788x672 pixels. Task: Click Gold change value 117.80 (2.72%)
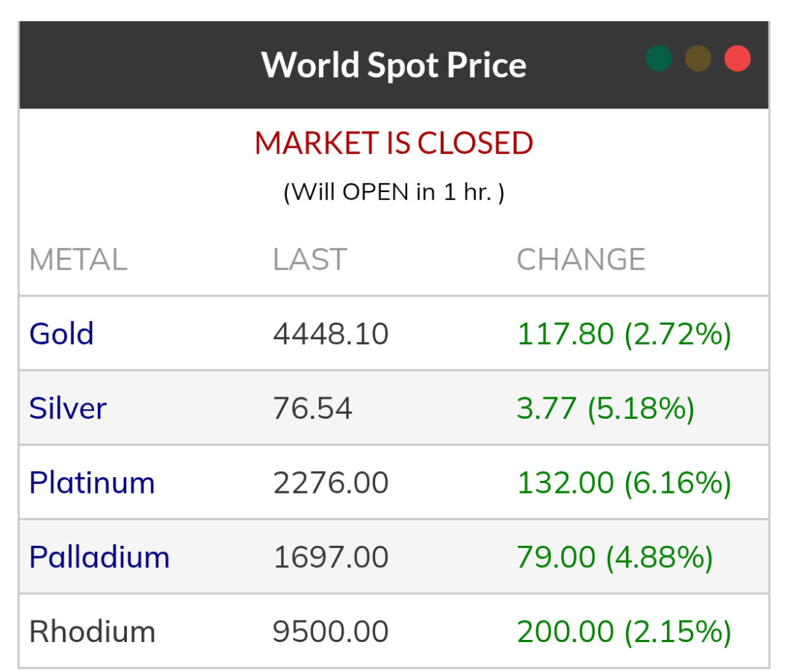coord(624,334)
